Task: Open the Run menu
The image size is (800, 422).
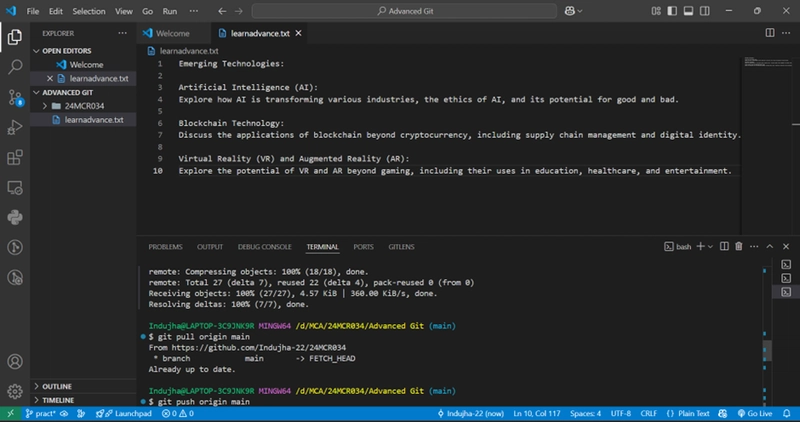Action: [170, 11]
